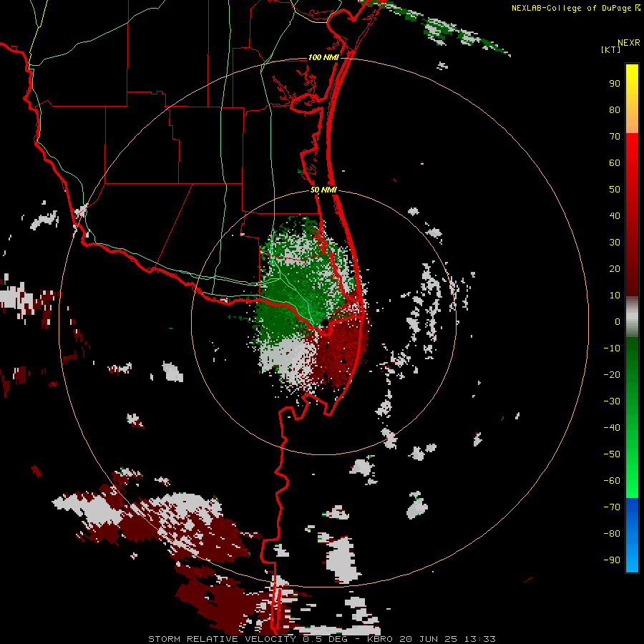Click the -90 value on velocity scale

click(612, 560)
